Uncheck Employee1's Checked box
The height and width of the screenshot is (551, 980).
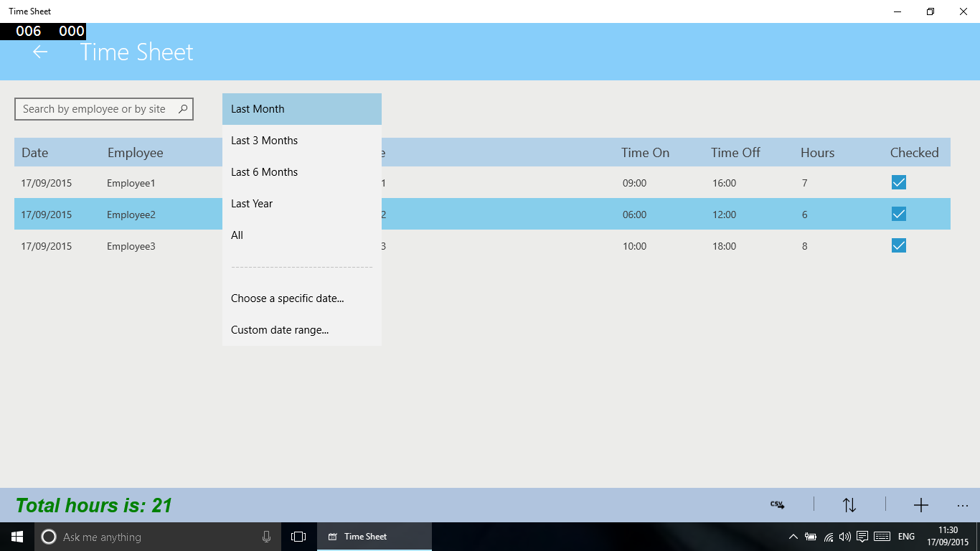899,182
